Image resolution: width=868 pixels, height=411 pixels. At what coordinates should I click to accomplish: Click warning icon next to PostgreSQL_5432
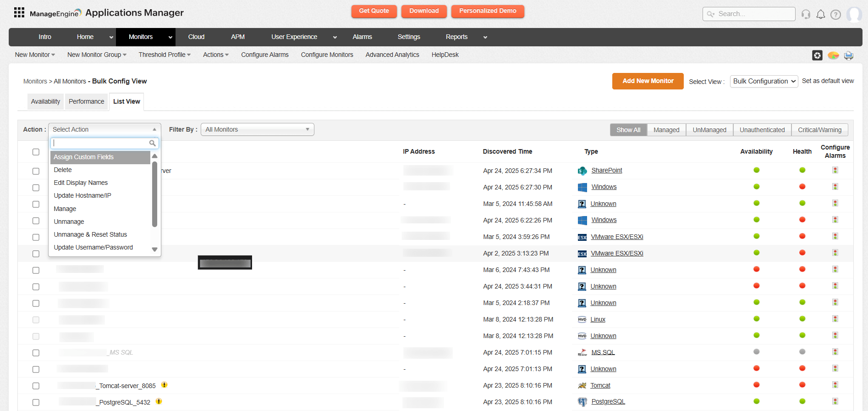(x=159, y=401)
